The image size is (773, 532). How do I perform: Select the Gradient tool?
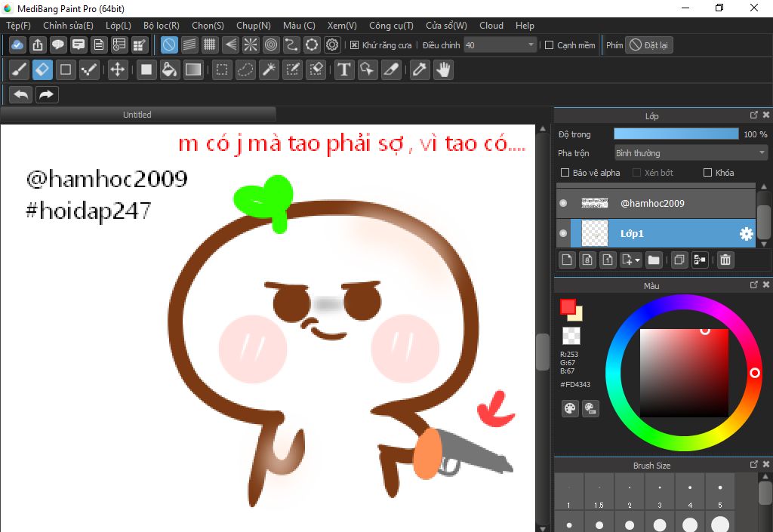coord(192,69)
